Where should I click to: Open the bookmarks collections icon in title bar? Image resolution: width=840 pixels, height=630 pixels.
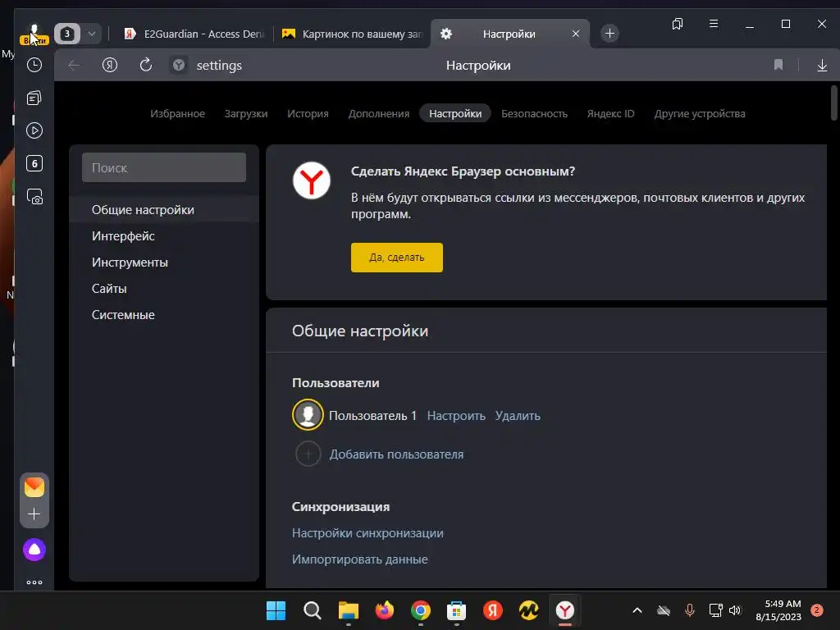click(x=677, y=24)
